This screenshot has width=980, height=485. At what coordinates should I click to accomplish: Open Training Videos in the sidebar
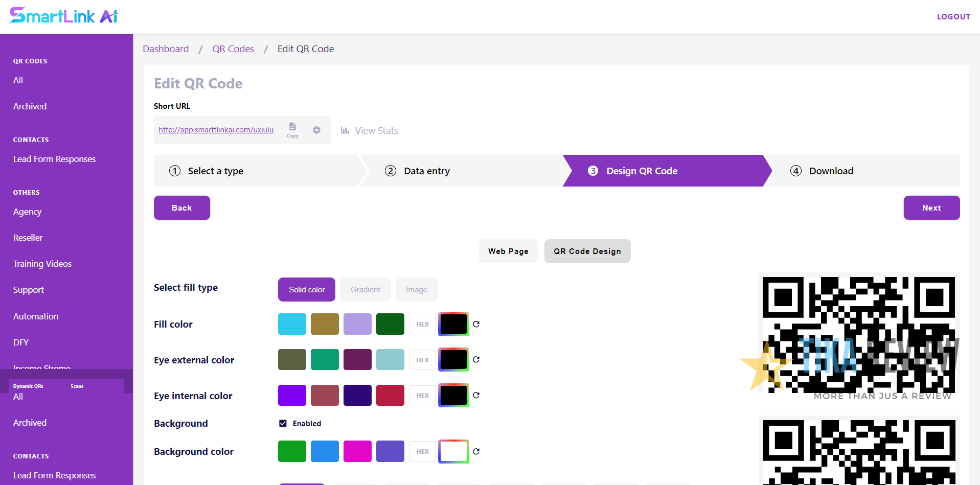[x=42, y=264]
